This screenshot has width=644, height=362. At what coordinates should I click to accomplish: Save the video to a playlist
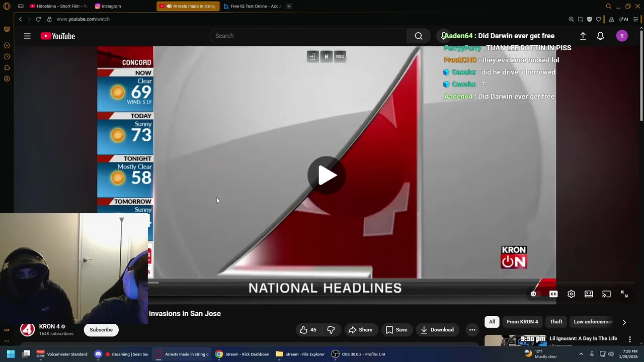[x=396, y=330]
